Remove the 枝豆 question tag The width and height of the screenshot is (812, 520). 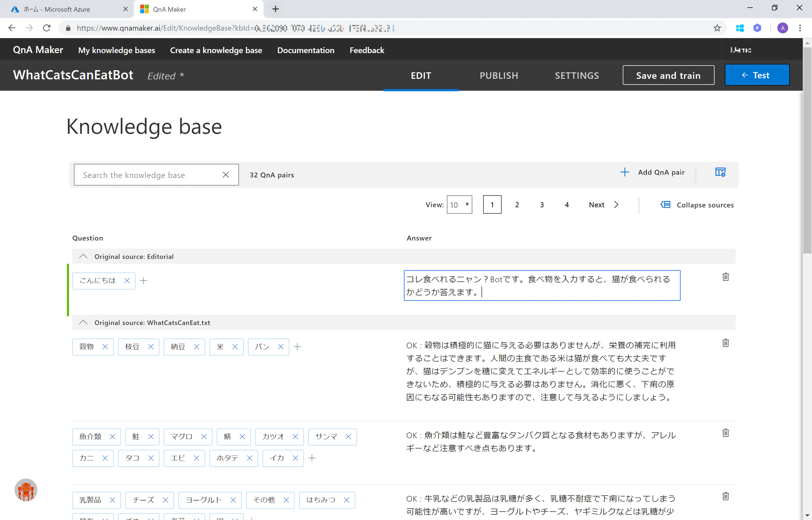[x=151, y=347]
